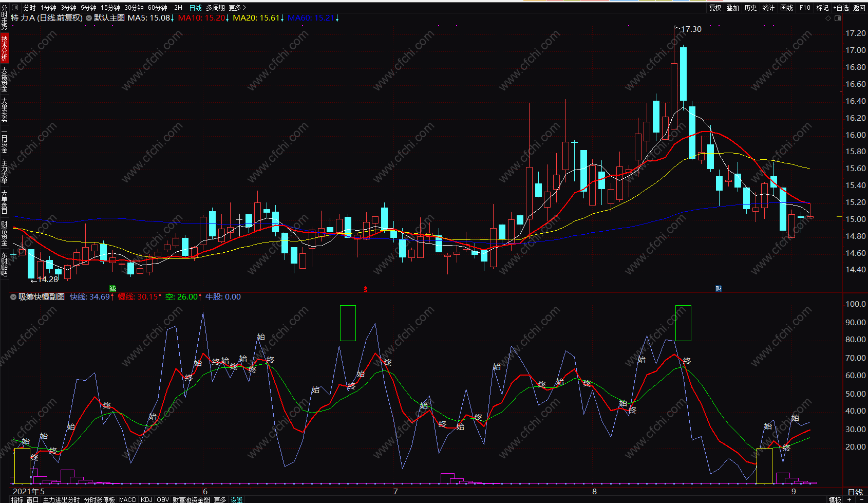The height and width of the screenshot is (503, 868).
Task: Click the 快线 value label
Action: (92, 297)
